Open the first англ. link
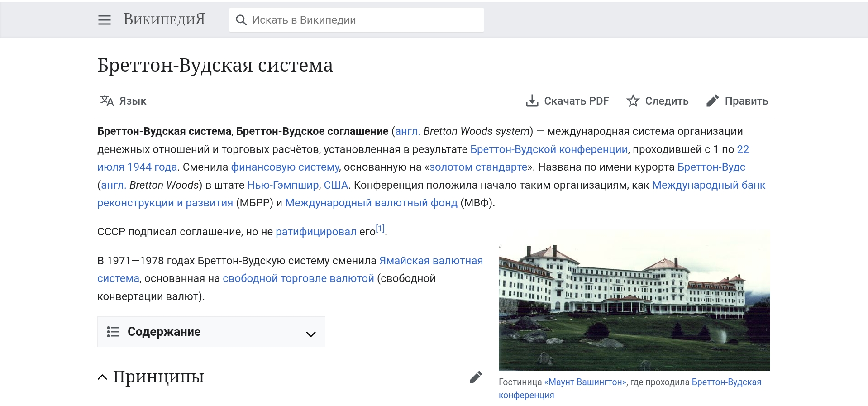This screenshot has height=406, width=868. click(x=408, y=131)
